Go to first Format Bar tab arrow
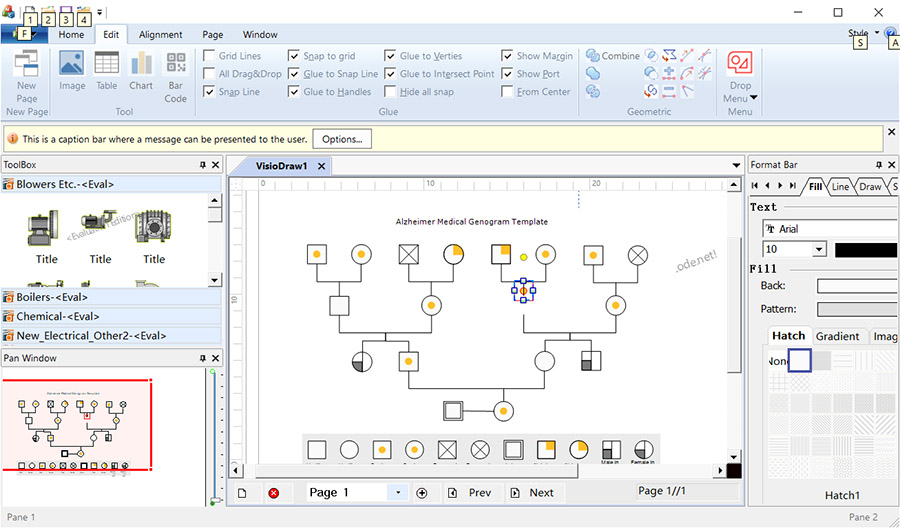Image resolution: width=900 pixels, height=528 pixels. (x=755, y=185)
